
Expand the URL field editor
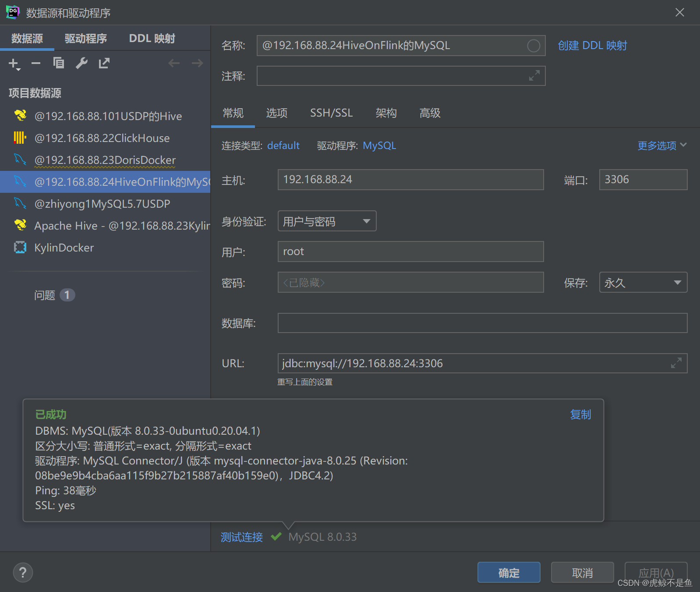(x=676, y=363)
